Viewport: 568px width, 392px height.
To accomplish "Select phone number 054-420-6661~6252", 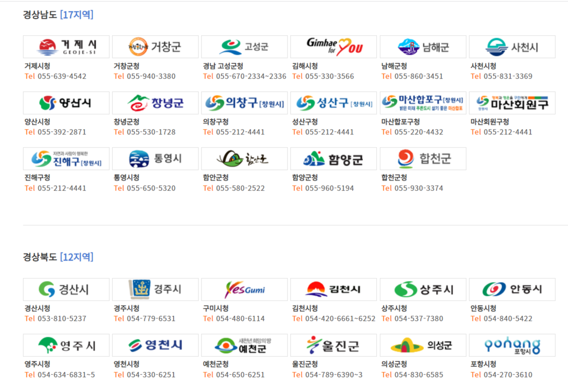I will click(340, 319).
